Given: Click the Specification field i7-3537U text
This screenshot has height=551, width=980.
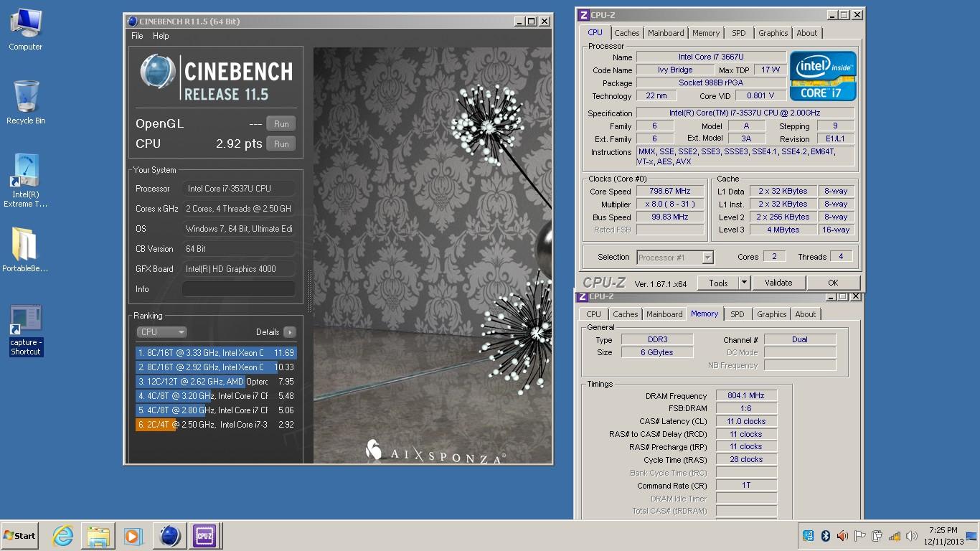Looking at the screenshot, I should [x=745, y=113].
